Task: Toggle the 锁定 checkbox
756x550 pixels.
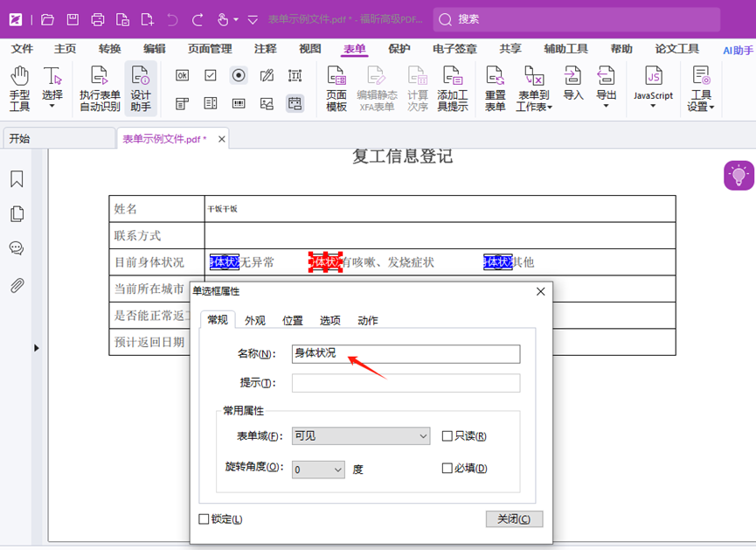Action: pyautogui.click(x=205, y=519)
